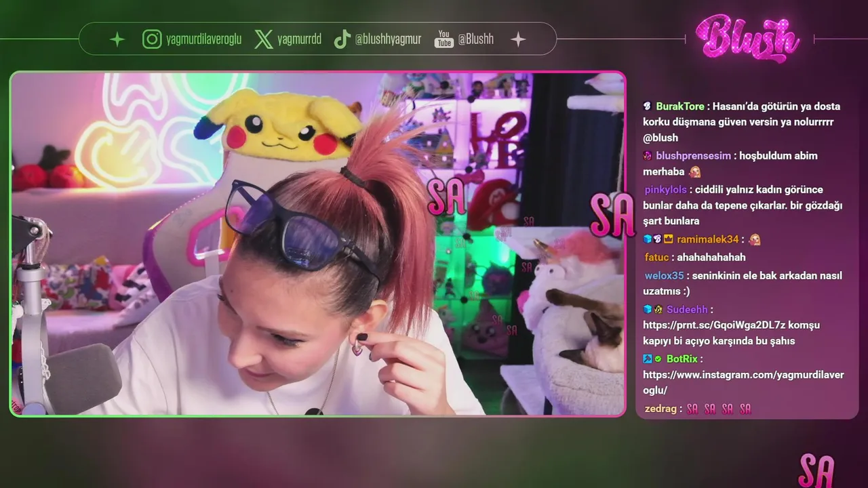This screenshot has width=868, height=488.
Task: Click the SA sticker next to the pink ponytail
Action: tap(446, 196)
